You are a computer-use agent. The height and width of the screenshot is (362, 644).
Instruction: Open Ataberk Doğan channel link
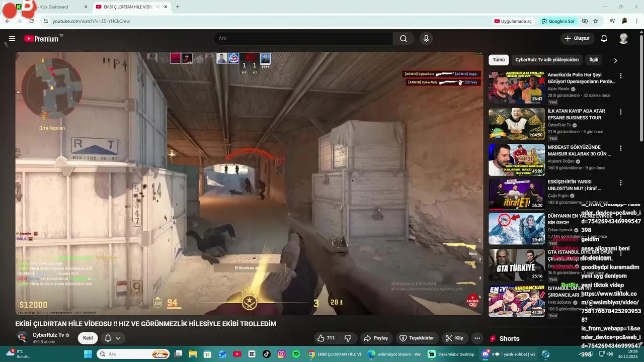coord(561,161)
